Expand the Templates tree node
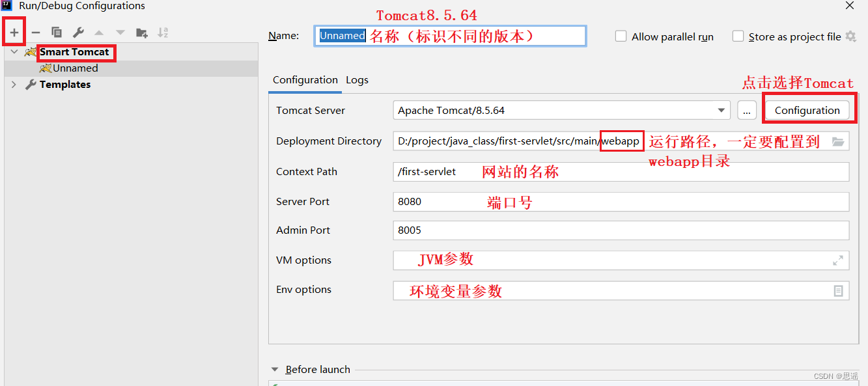 pyautogui.click(x=14, y=85)
